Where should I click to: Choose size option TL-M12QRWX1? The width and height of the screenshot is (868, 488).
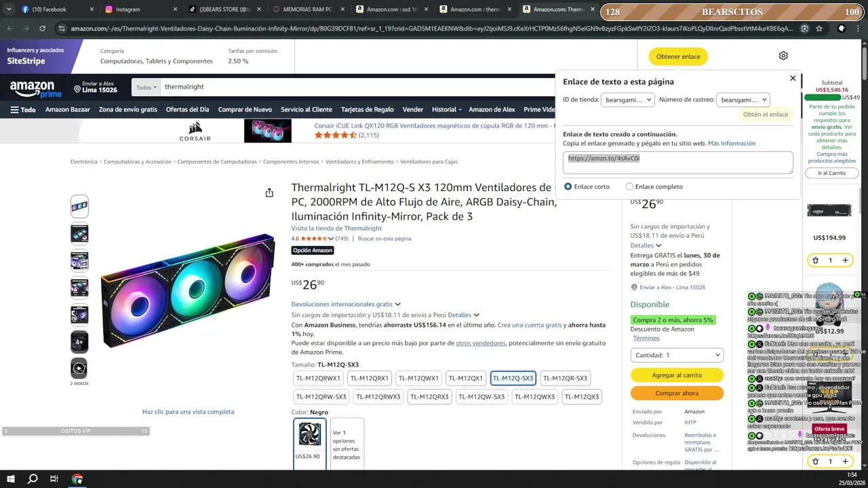coord(318,378)
